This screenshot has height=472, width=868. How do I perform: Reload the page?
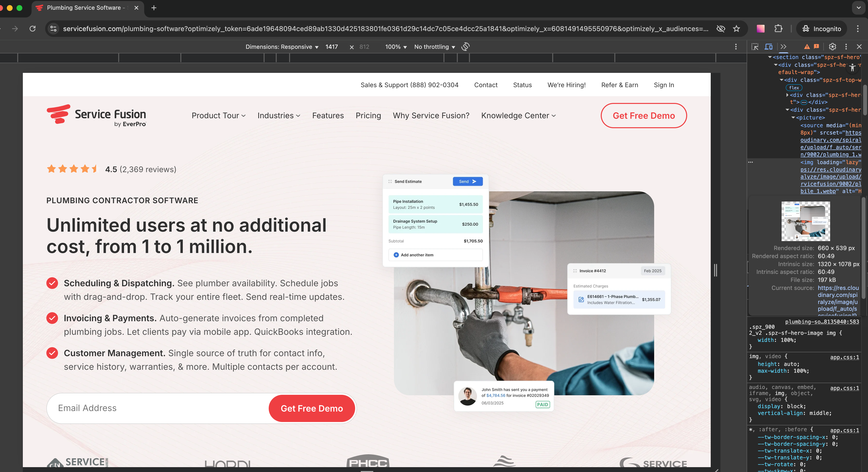pos(32,29)
